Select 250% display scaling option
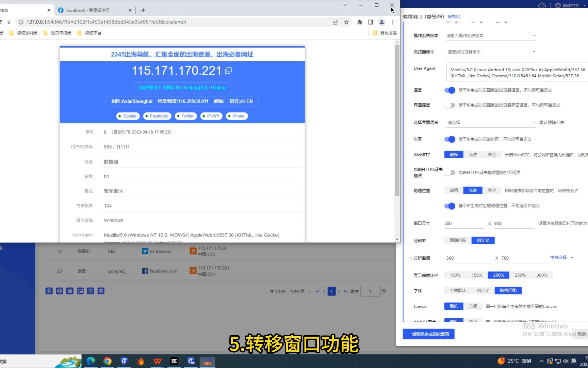This screenshot has height=368, width=588. (520, 275)
